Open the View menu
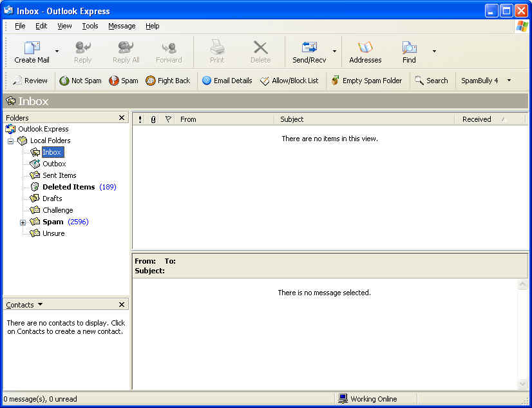532x408 pixels. [64, 26]
